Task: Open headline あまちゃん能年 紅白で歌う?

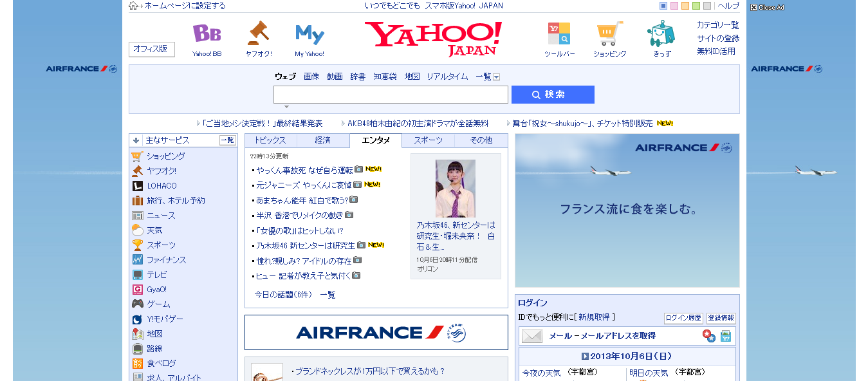Action: [302, 200]
